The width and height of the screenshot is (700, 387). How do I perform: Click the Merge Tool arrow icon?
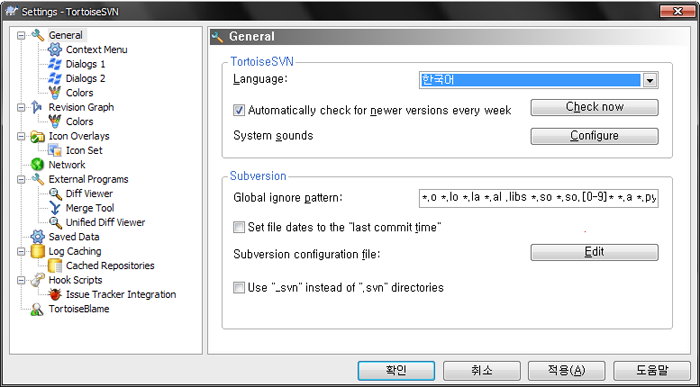[55, 208]
